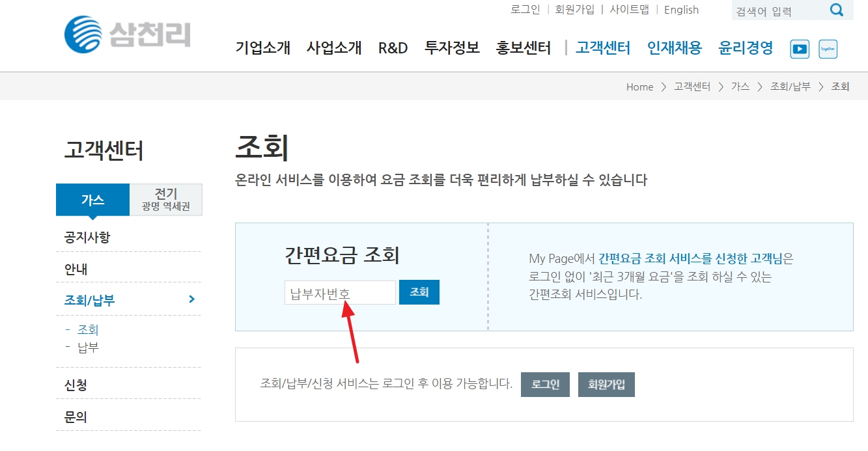This screenshot has width=868, height=451.
Task: Select 홍보센터 from the top navigation
Action: tap(524, 47)
